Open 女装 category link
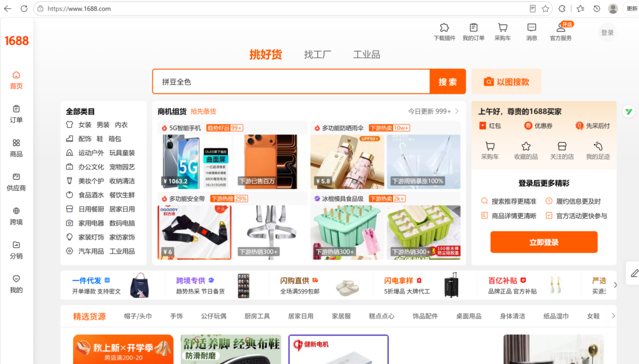Screen dimensions: 639x364 (85, 125)
